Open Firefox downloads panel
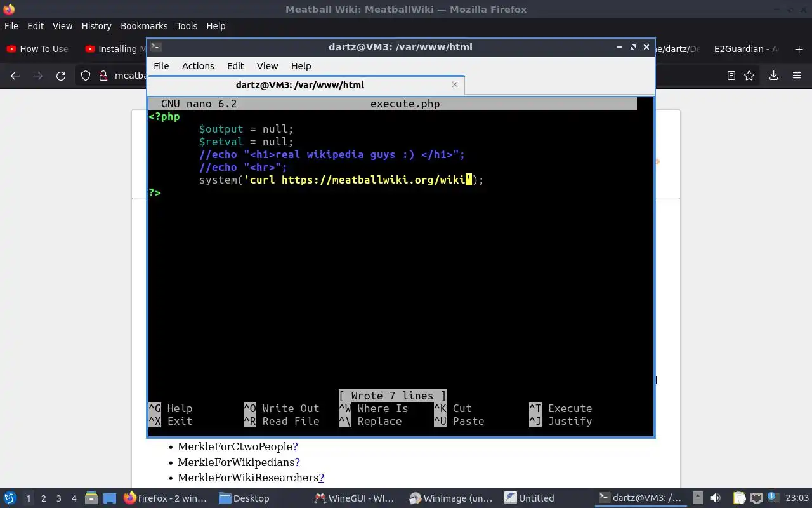 (x=773, y=76)
